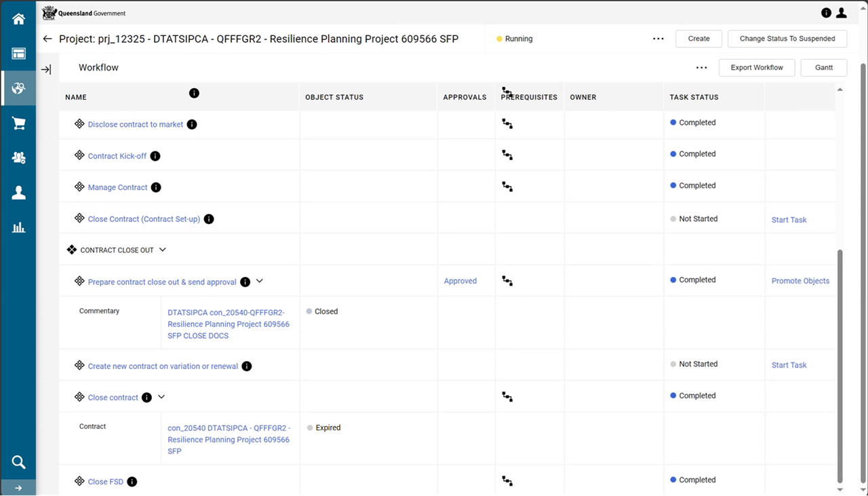
Task: Open the SFP CLOSE DOCS commentary document
Action: click(229, 324)
